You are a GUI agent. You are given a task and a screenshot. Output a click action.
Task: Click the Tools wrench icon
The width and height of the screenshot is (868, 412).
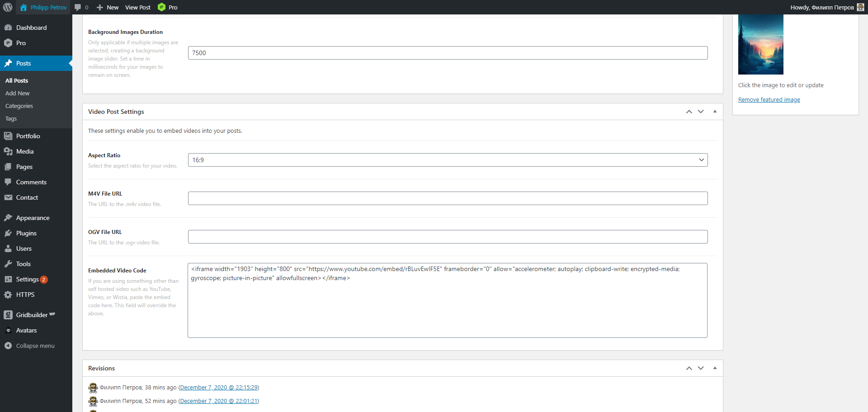(8, 264)
